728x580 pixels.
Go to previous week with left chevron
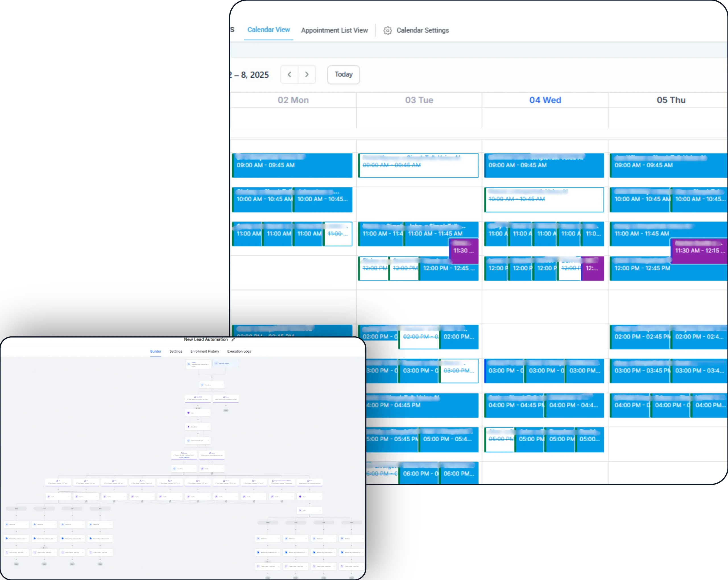[289, 74]
